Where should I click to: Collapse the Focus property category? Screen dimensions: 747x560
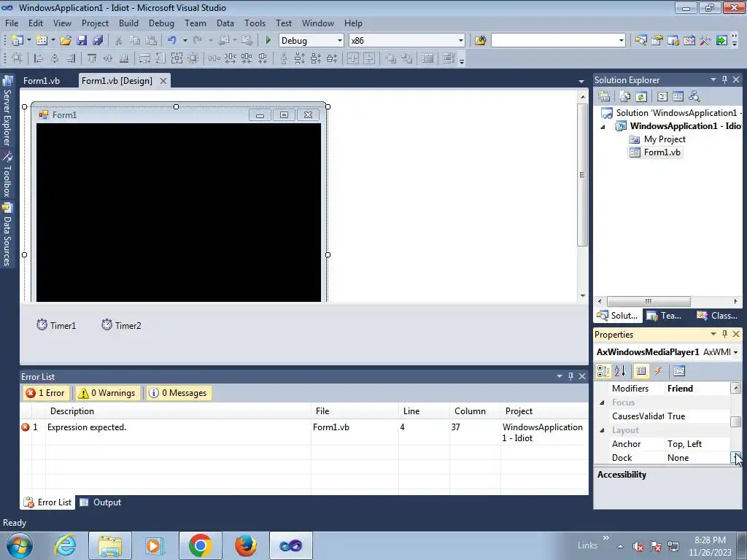[x=602, y=402]
